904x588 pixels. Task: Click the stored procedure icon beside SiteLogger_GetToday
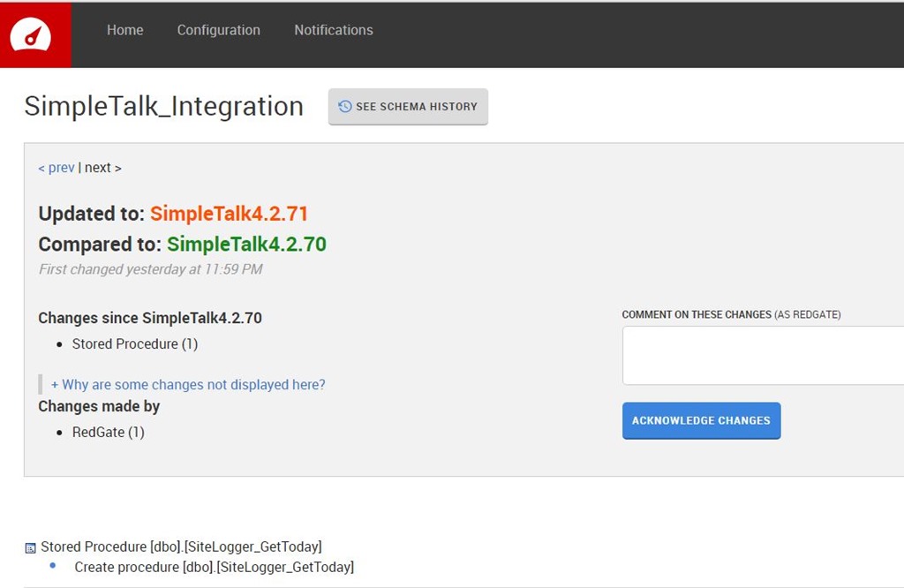tap(31, 547)
